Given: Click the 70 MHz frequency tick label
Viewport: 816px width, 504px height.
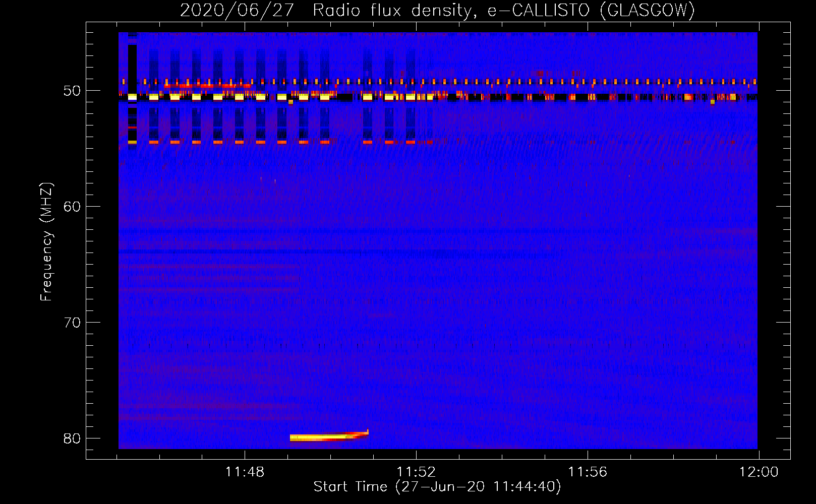Looking at the screenshot, I should (72, 323).
